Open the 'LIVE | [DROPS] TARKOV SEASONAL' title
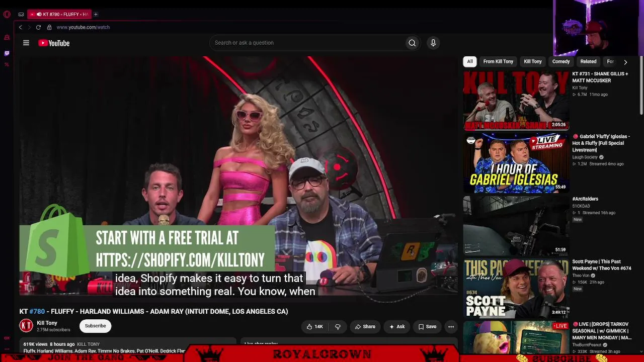Screen dimensions: 644x362 click(602, 331)
